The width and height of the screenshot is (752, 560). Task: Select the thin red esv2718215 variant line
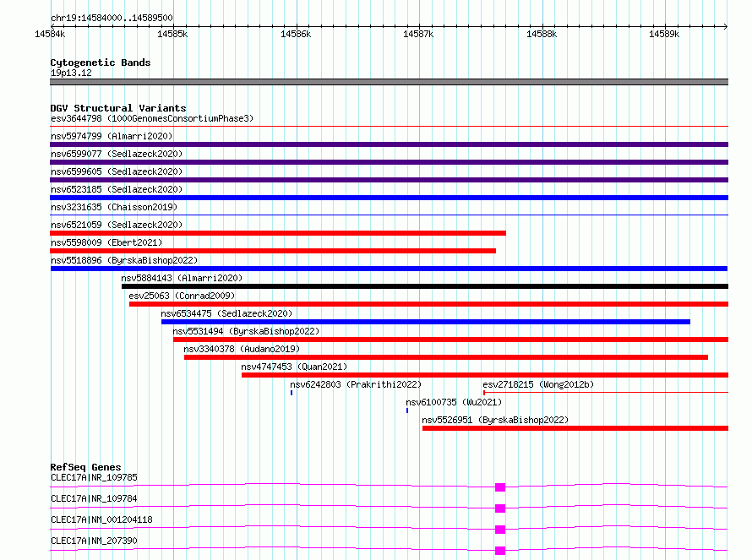606,393
